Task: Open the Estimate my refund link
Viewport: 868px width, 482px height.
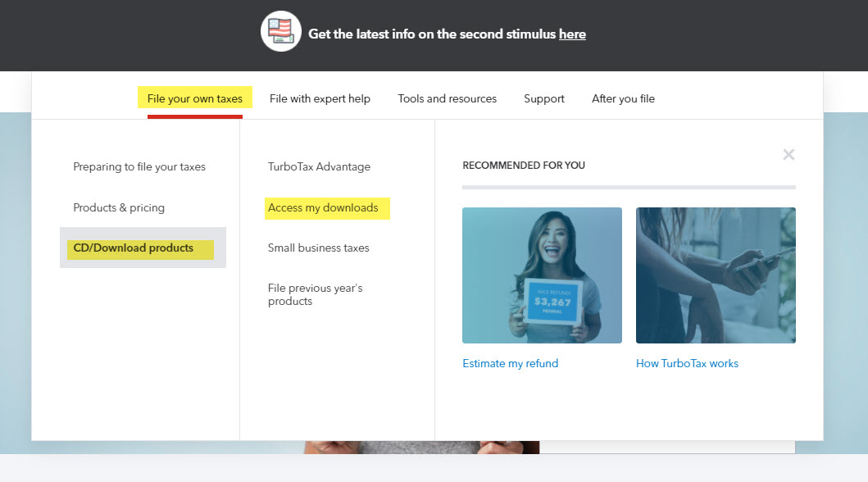Action: (511, 364)
